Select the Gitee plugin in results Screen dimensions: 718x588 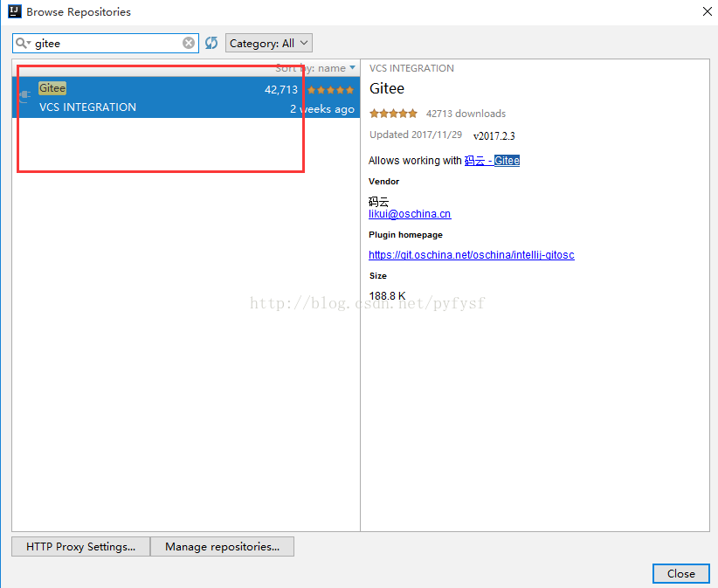186,97
